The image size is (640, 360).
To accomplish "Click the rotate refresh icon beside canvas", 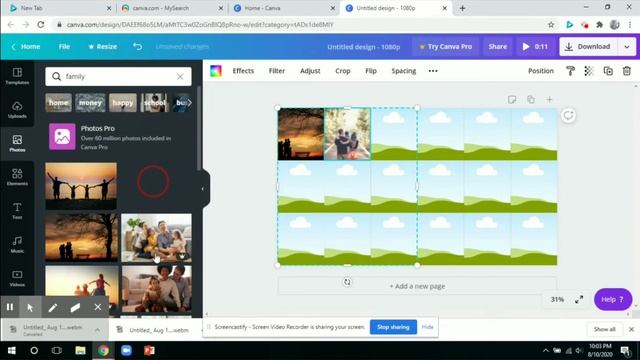I will (568, 116).
